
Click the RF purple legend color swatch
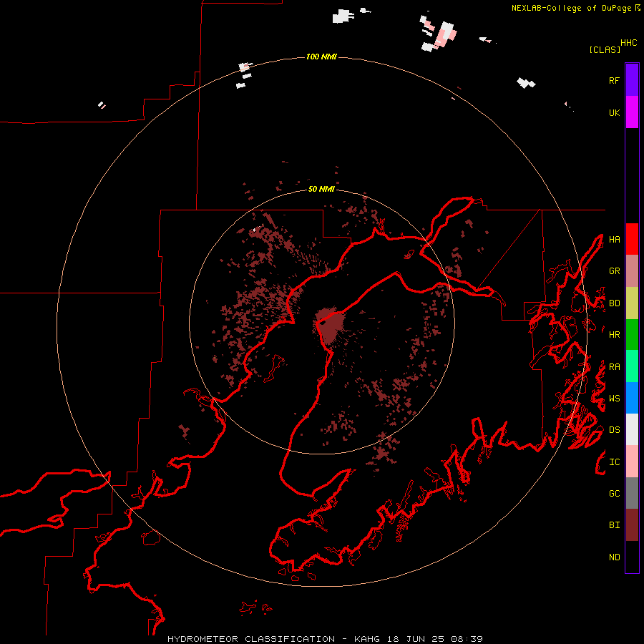(632, 80)
